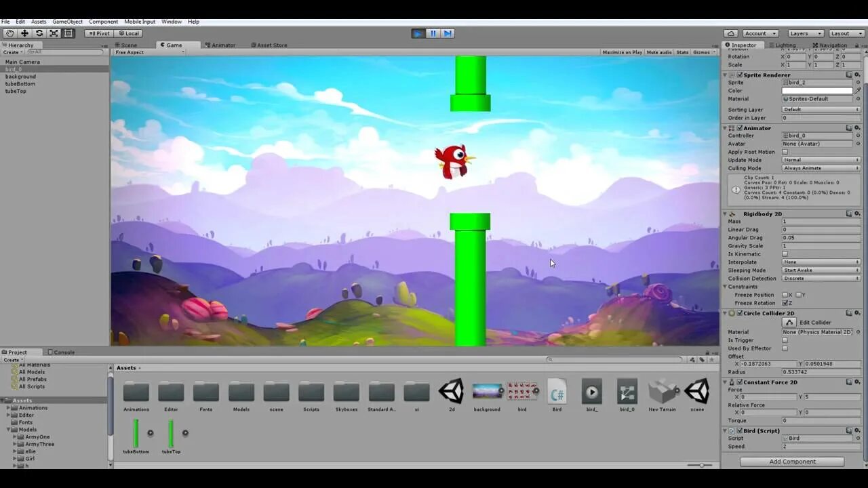Viewport: 868px width, 488px height.
Task: Select the bird_ animation clip asset
Action: (x=592, y=396)
